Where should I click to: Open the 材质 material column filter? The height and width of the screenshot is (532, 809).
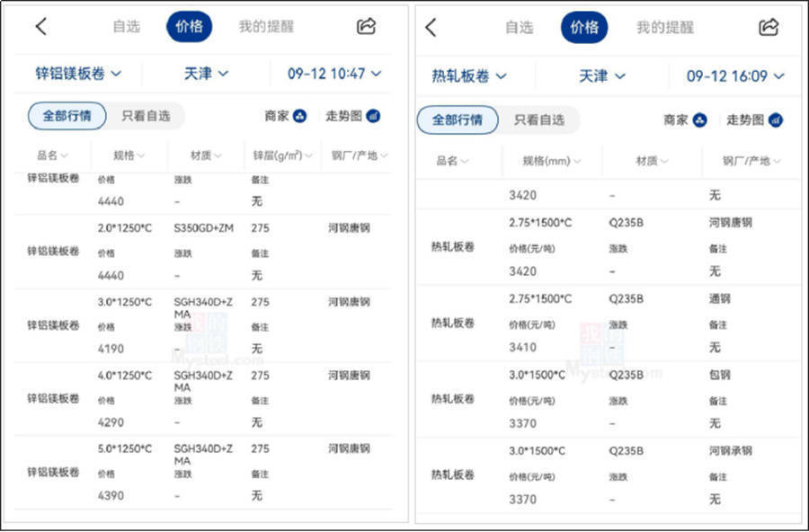(200, 154)
